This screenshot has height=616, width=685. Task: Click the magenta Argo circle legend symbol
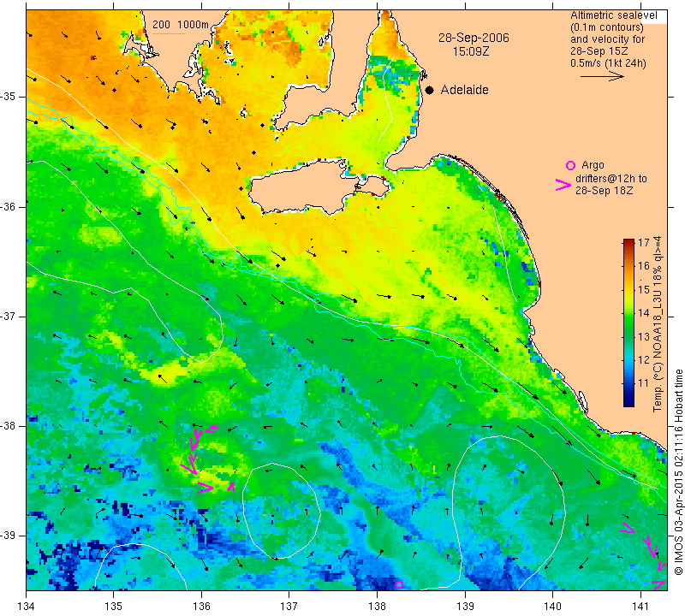570,165
